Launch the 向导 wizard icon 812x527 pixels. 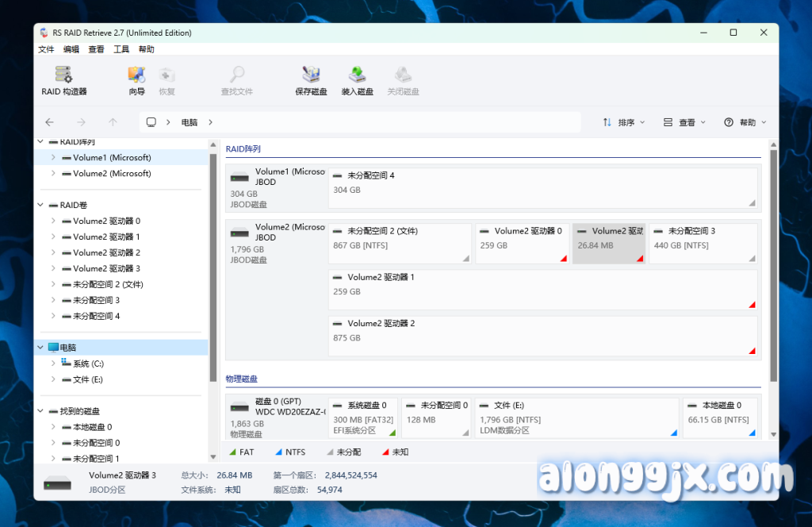point(136,75)
